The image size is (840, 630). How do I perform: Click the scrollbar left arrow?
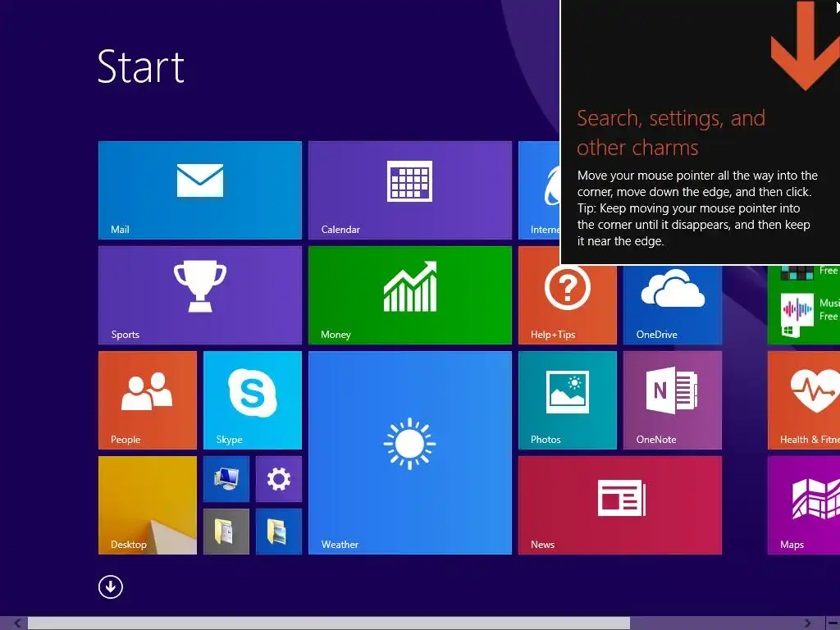(x=17, y=623)
